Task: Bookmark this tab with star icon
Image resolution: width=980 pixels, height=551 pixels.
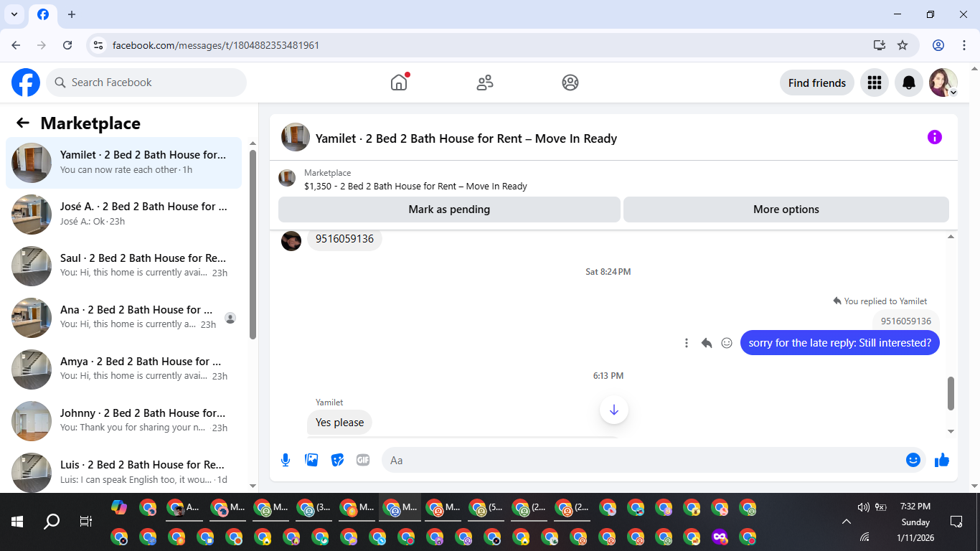Action: point(903,45)
